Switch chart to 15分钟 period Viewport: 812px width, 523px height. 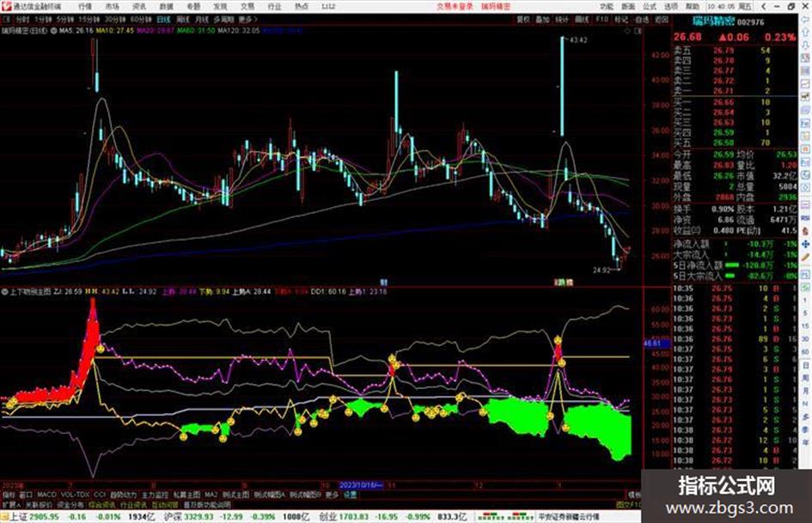coord(89,20)
